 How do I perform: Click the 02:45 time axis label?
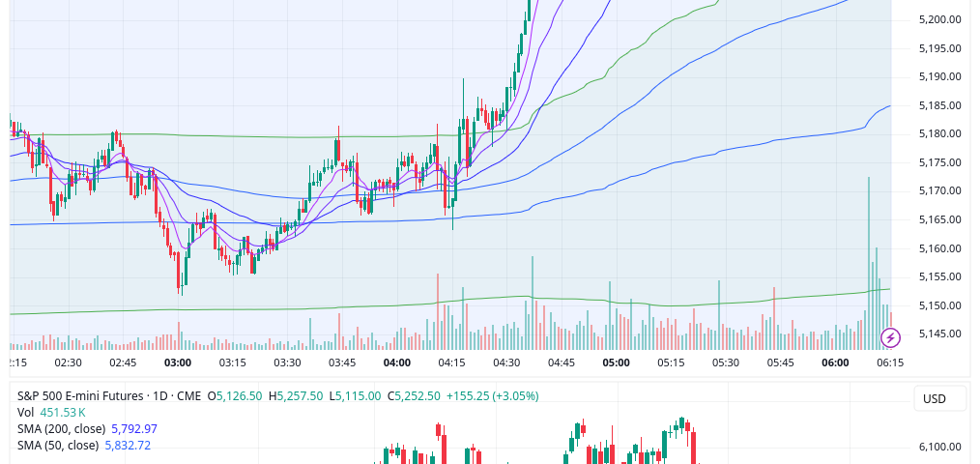(x=123, y=362)
